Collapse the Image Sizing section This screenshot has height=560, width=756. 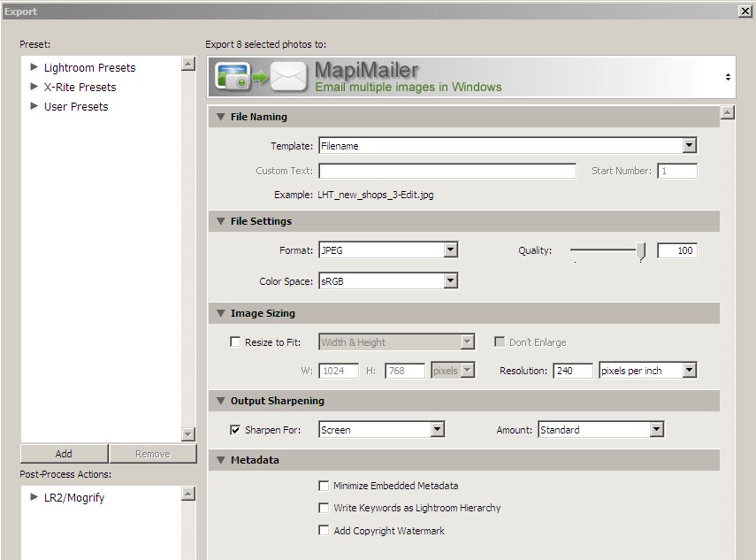tap(221, 313)
